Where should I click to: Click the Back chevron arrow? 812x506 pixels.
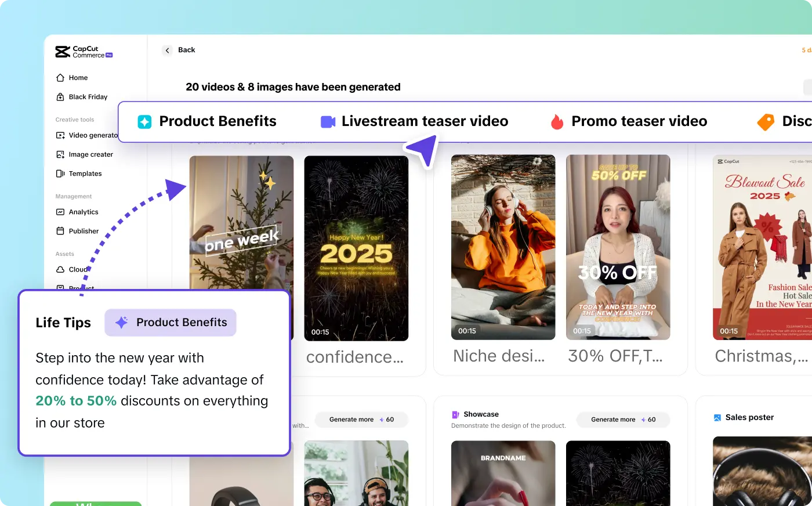tap(167, 50)
